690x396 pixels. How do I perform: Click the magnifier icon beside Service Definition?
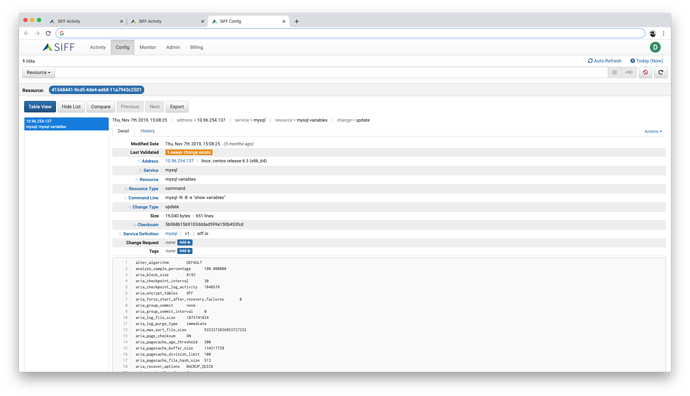click(120, 234)
